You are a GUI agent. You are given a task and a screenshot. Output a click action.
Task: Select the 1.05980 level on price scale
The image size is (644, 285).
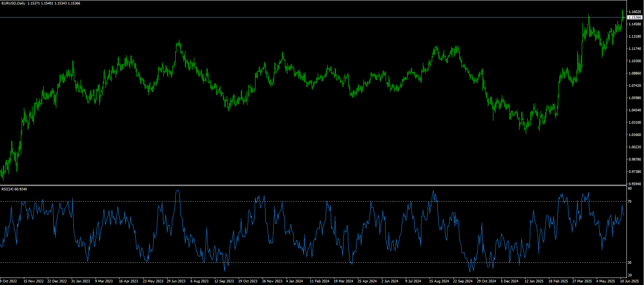click(x=635, y=98)
